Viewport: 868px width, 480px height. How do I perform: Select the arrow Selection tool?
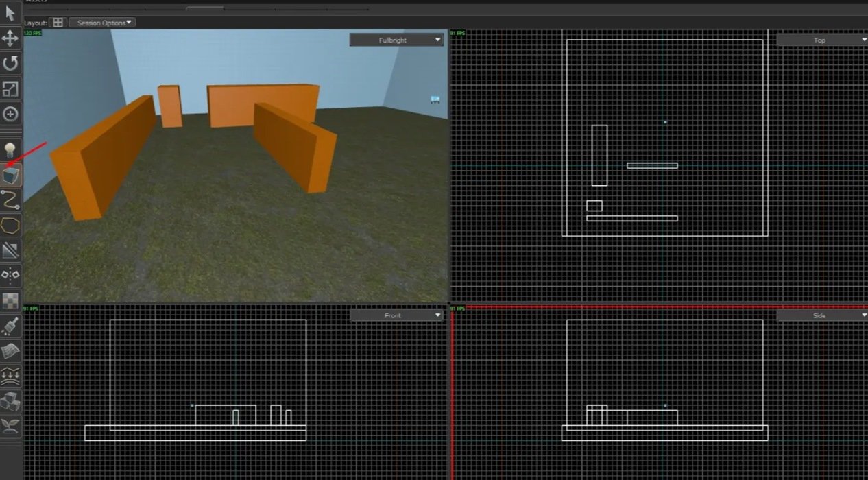tap(10, 13)
